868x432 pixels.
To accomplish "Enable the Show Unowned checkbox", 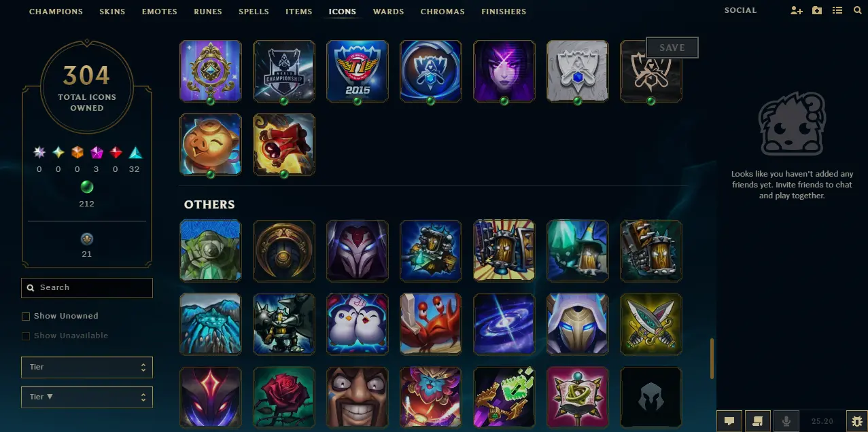I will 26,317.
